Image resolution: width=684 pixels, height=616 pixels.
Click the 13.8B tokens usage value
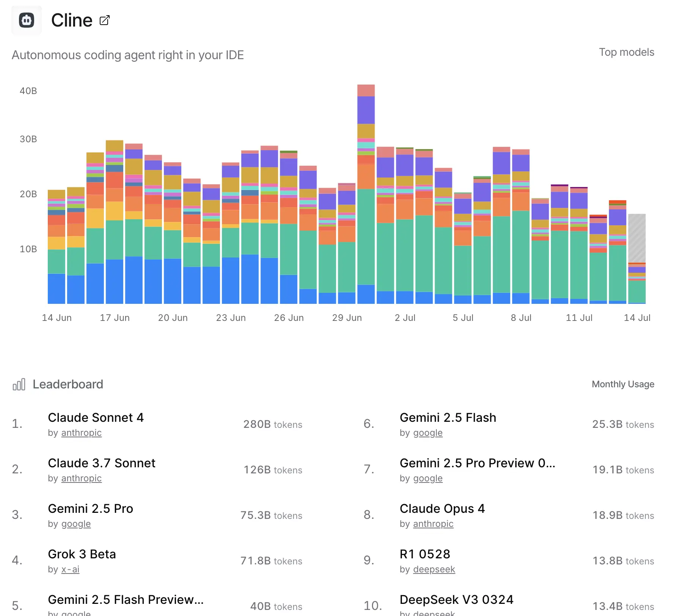click(623, 561)
